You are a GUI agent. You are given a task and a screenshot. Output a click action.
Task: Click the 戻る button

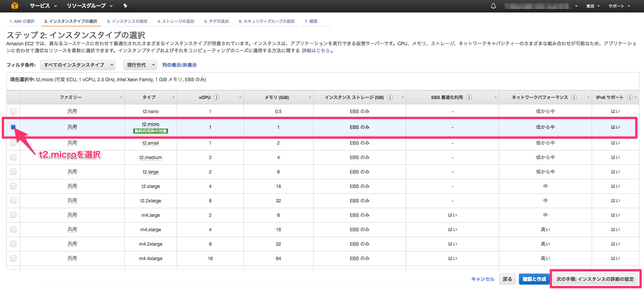(x=507, y=279)
